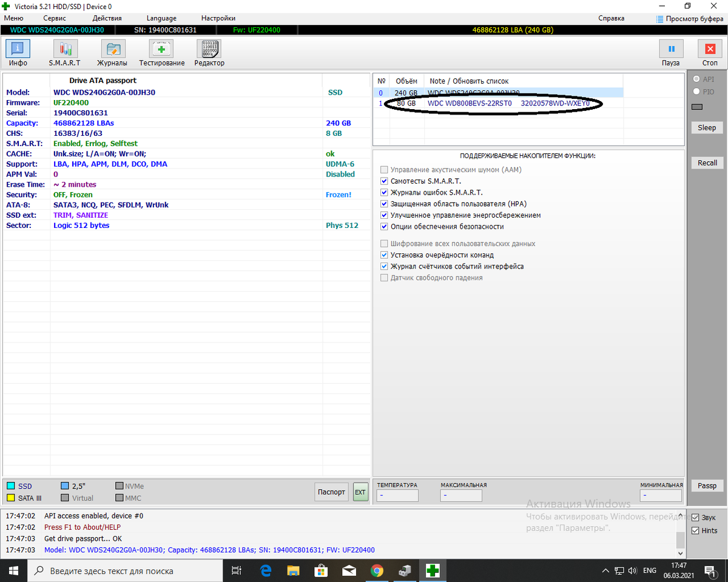728x582 pixels.
Task: Launch Microsoft Edge from taskbar
Action: pyautogui.click(x=266, y=570)
